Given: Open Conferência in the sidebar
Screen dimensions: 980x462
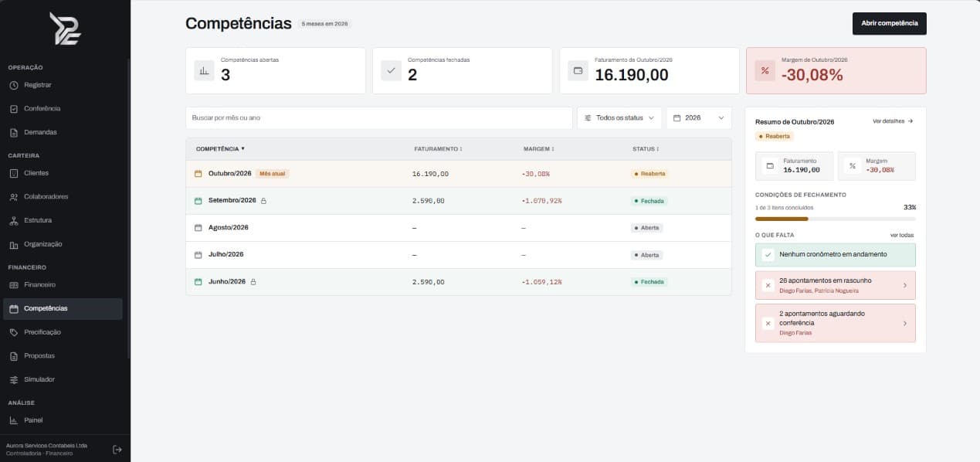Looking at the screenshot, I should 63,109.
